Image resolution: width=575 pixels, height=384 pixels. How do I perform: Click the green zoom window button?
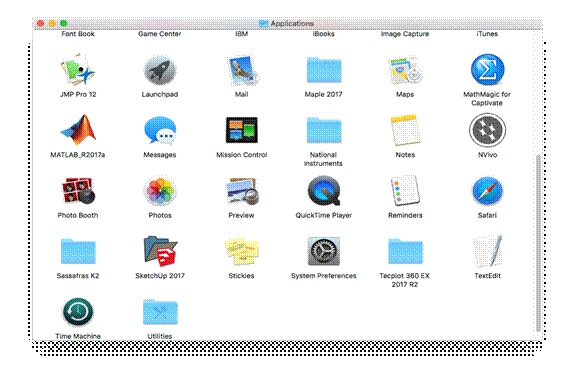pyautogui.click(x=64, y=23)
